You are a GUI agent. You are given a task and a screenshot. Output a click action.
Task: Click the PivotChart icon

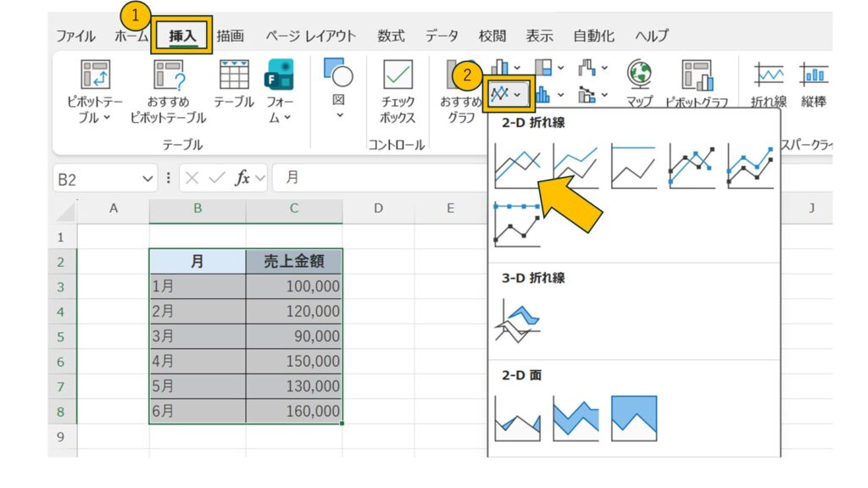tap(697, 83)
